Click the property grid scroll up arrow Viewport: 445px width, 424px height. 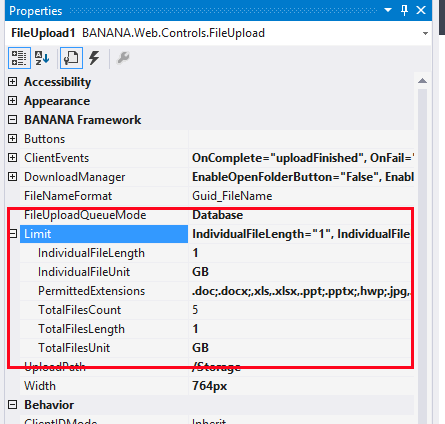pos(422,81)
